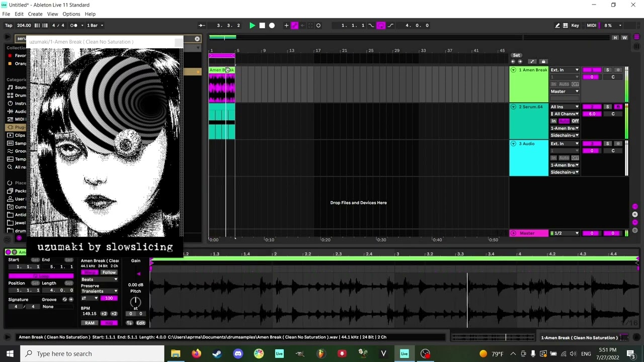Clear the browser search field

pyautogui.click(x=197, y=39)
